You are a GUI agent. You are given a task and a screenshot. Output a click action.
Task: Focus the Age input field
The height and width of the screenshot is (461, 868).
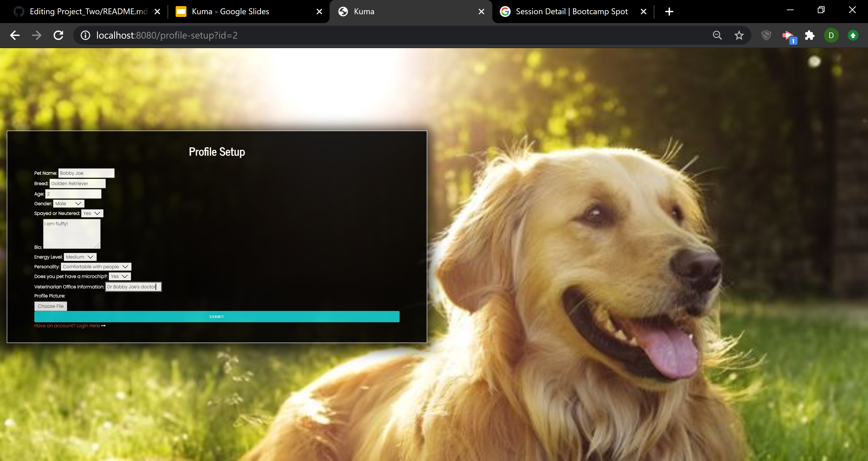(x=73, y=194)
